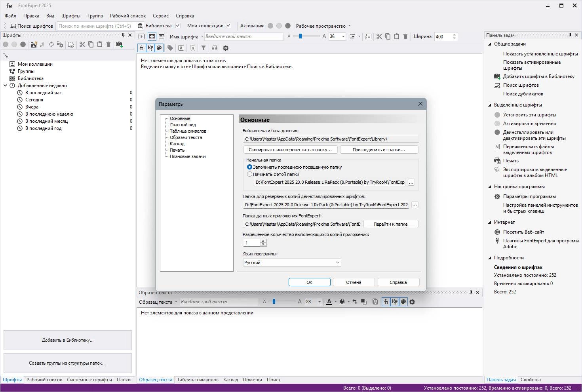Select the grid view icon next to F

[152, 36]
